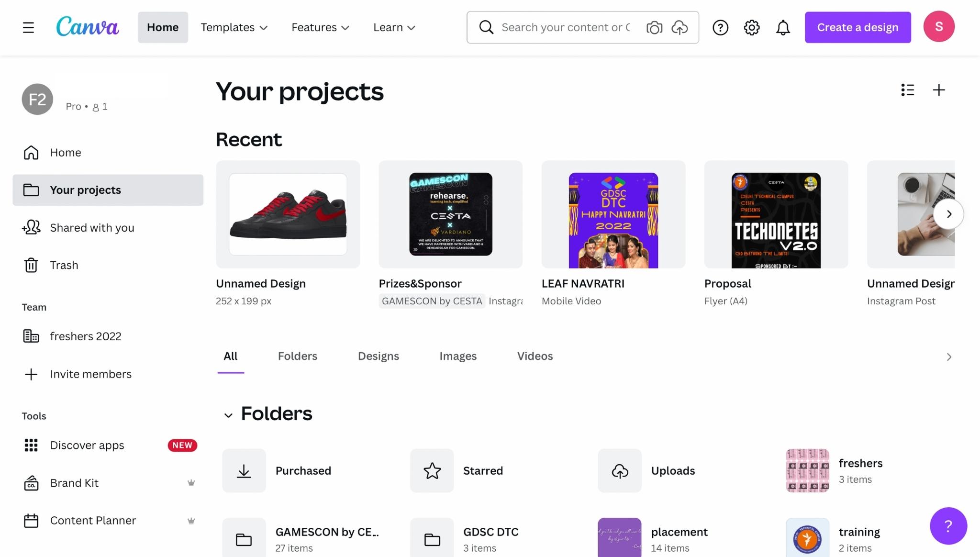Click the camera search-by-image icon
Image resolution: width=980 pixels, height=557 pixels.
click(654, 27)
